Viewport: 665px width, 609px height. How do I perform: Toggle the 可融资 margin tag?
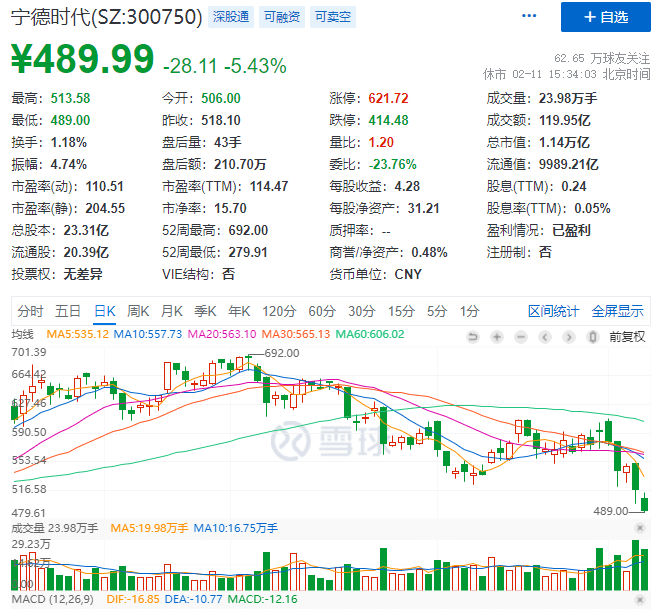283,17
